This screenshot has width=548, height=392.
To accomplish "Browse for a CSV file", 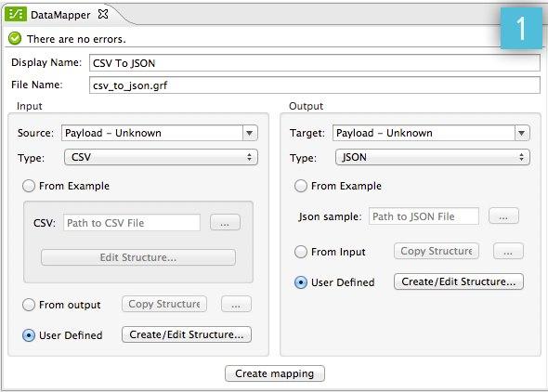I will [225, 223].
